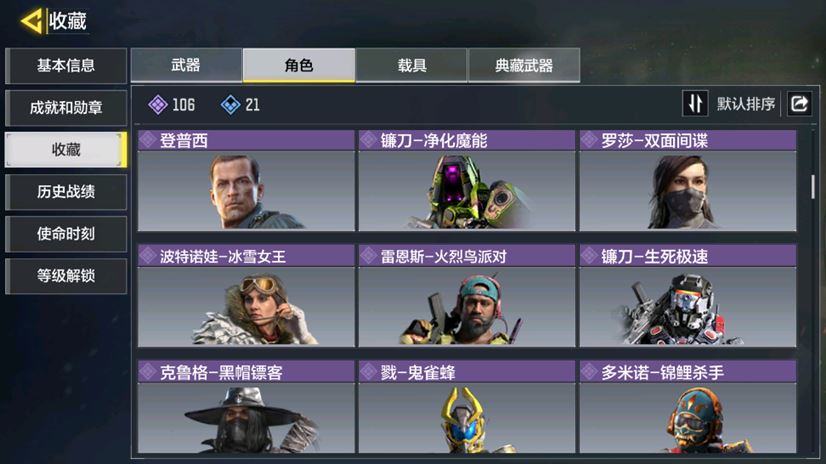Click the diamond icon on 镰刀-生死极速 header
The image size is (826, 464).
point(589,256)
